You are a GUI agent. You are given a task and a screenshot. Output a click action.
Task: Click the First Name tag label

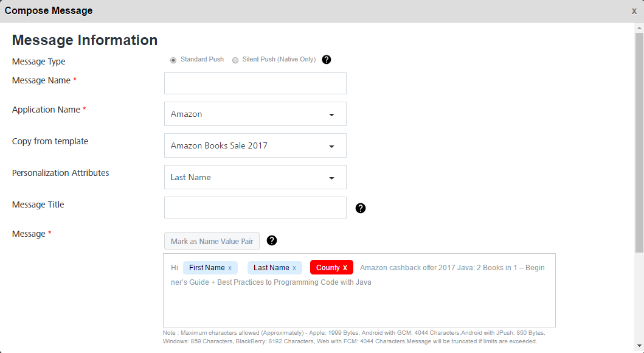(x=207, y=268)
